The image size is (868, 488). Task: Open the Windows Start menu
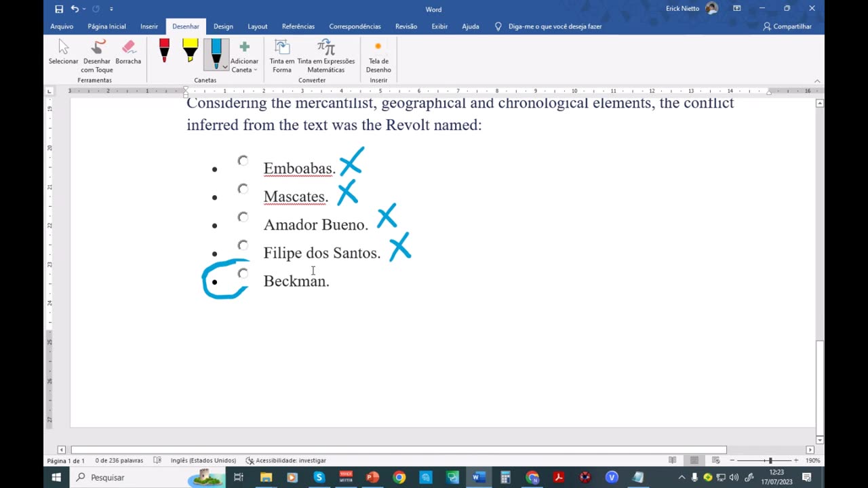tap(56, 477)
